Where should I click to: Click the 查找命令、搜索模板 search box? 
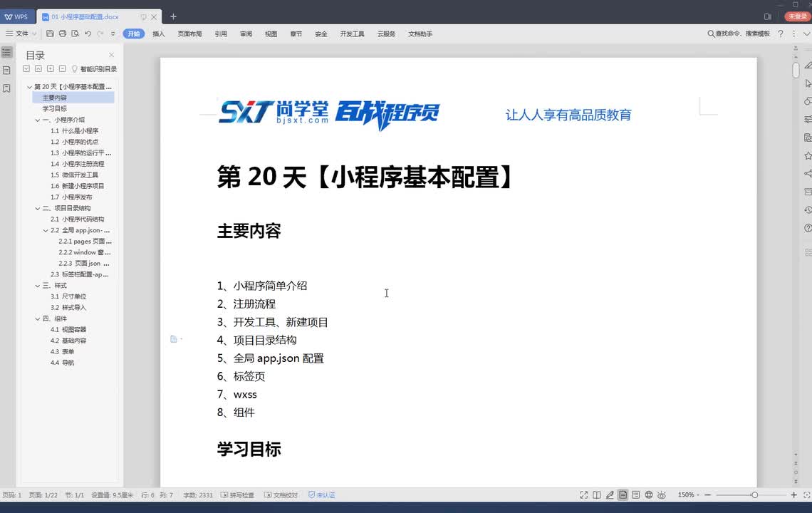(x=739, y=33)
